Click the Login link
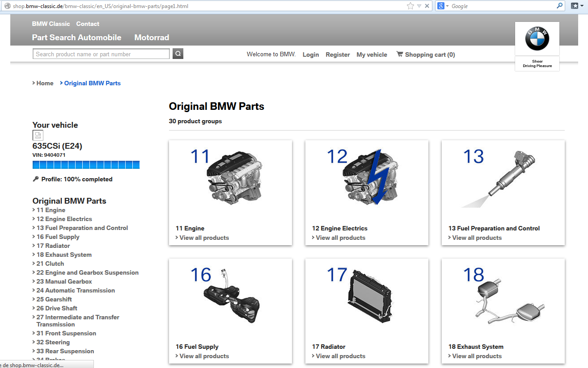Screen dimensions: 588x368 pos(310,54)
